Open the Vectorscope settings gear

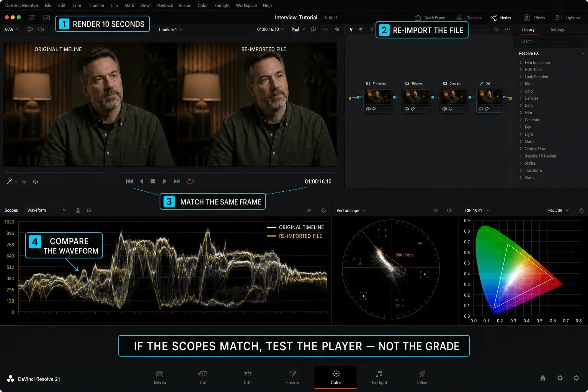pos(449,211)
